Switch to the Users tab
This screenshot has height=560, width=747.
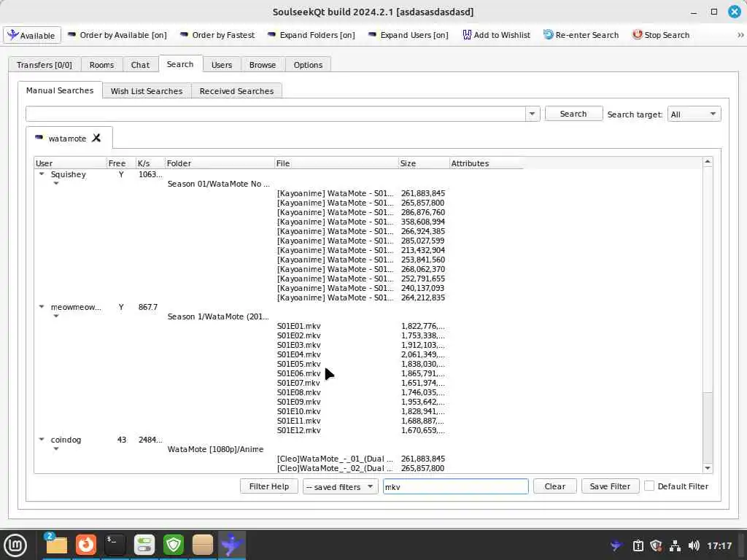[x=222, y=65]
